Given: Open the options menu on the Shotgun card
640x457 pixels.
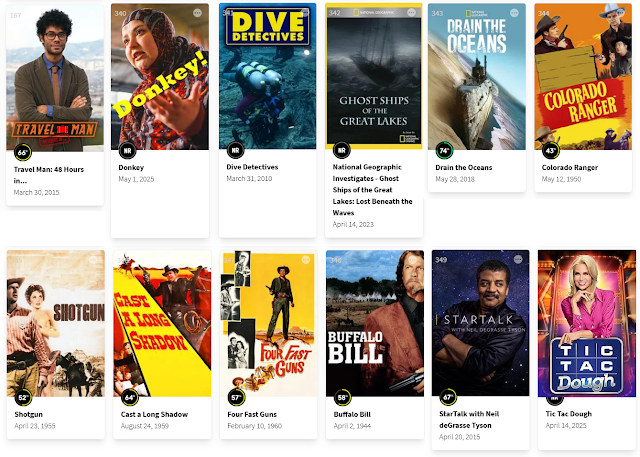Looking at the screenshot, I should pos(93,260).
